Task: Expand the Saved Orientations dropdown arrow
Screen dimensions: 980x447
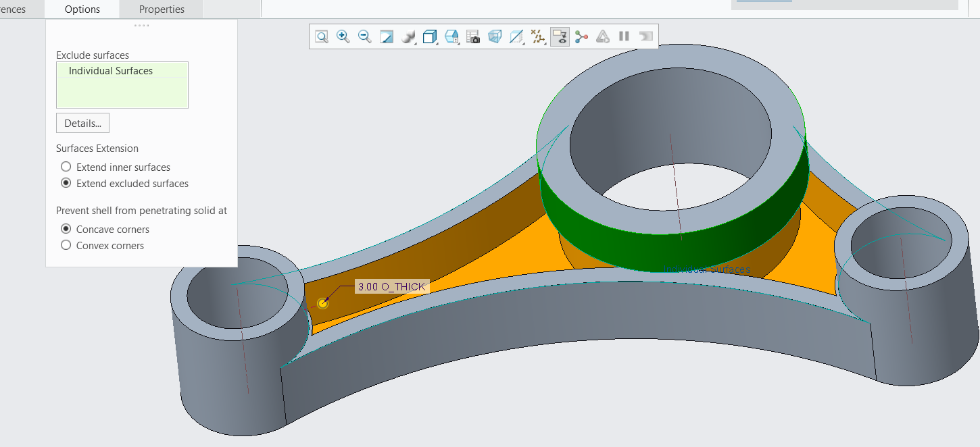Action: (x=436, y=43)
